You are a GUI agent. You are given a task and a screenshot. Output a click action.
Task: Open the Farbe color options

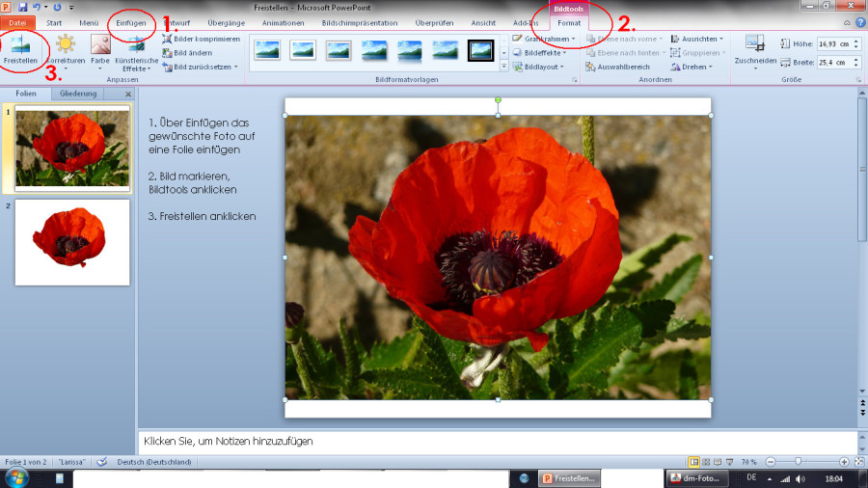[x=100, y=51]
